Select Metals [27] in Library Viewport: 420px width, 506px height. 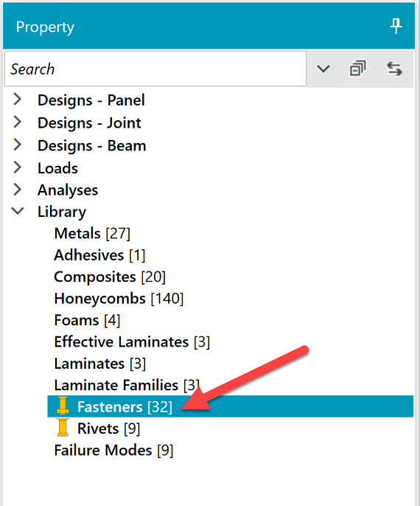[92, 233]
